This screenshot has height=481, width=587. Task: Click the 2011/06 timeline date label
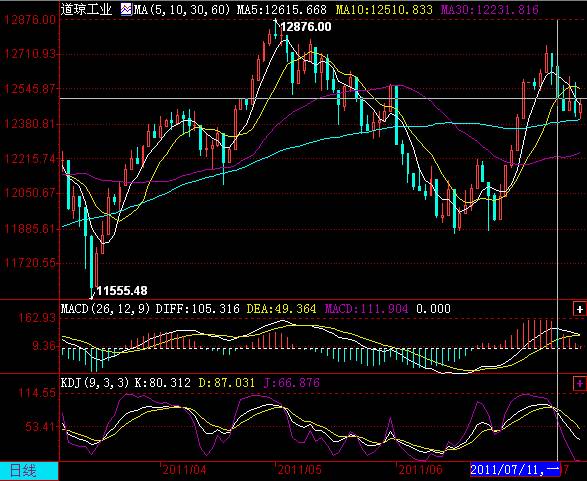420,470
